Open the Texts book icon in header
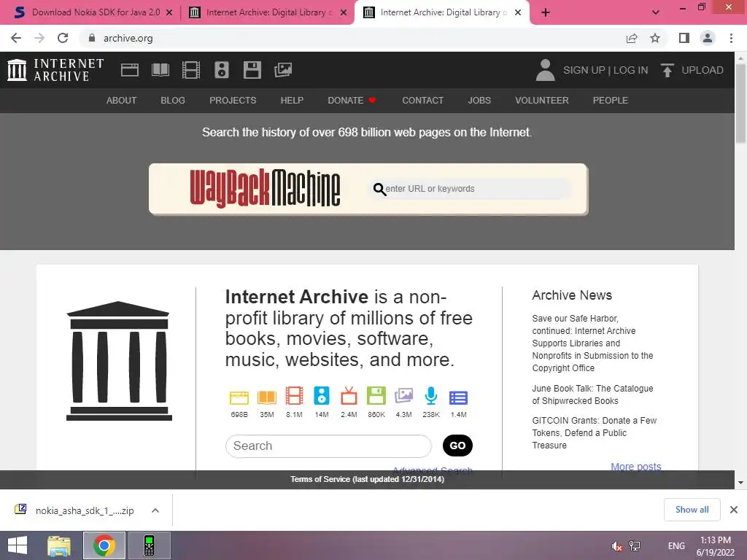 click(160, 70)
